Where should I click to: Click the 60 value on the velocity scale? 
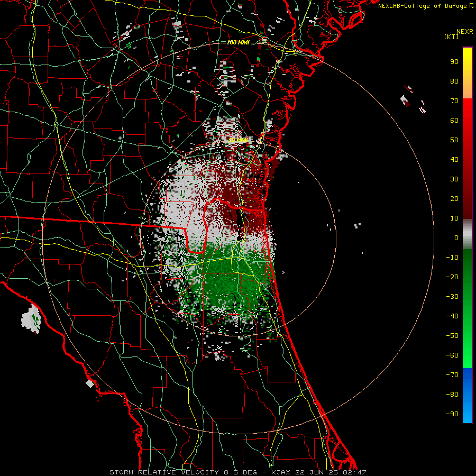(x=454, y=121)
